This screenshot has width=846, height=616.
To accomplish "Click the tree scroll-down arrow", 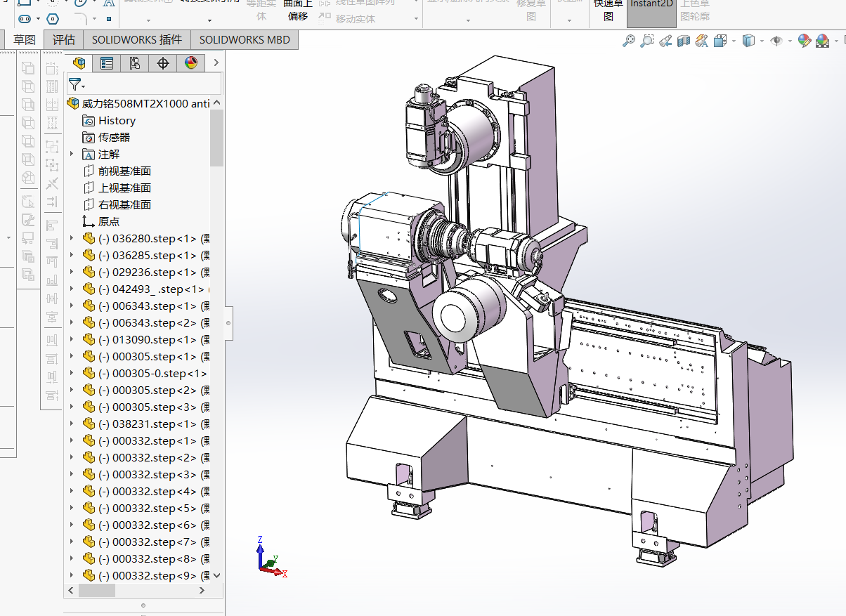I will click(x=216, y=575).
